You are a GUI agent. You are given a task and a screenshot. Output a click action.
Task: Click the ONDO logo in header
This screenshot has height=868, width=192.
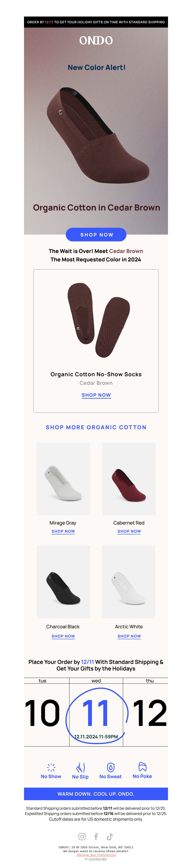[96, 40]
